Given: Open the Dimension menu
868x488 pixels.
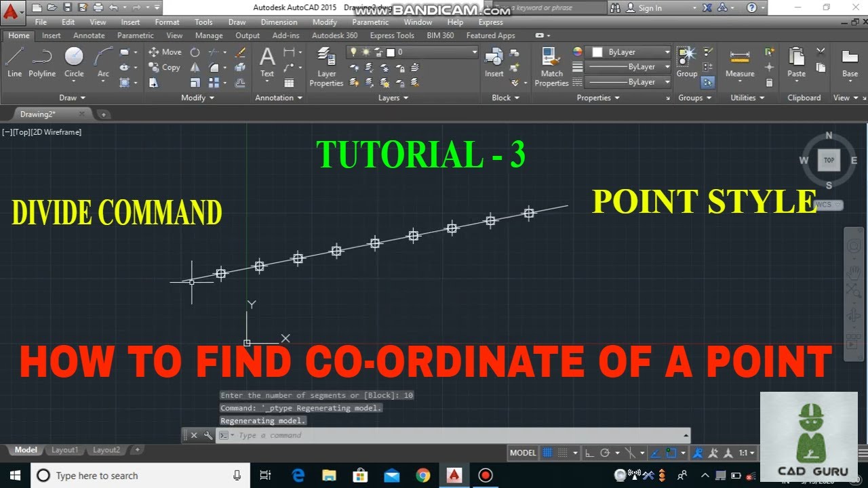Looking at the screenshot, I should point(279,22).
